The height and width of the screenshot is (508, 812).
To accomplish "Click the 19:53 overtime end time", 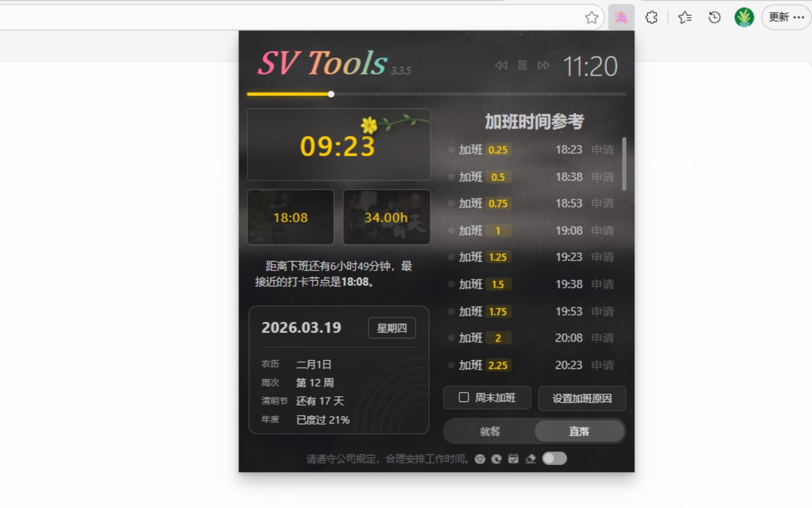I will [x=569, y=311].
